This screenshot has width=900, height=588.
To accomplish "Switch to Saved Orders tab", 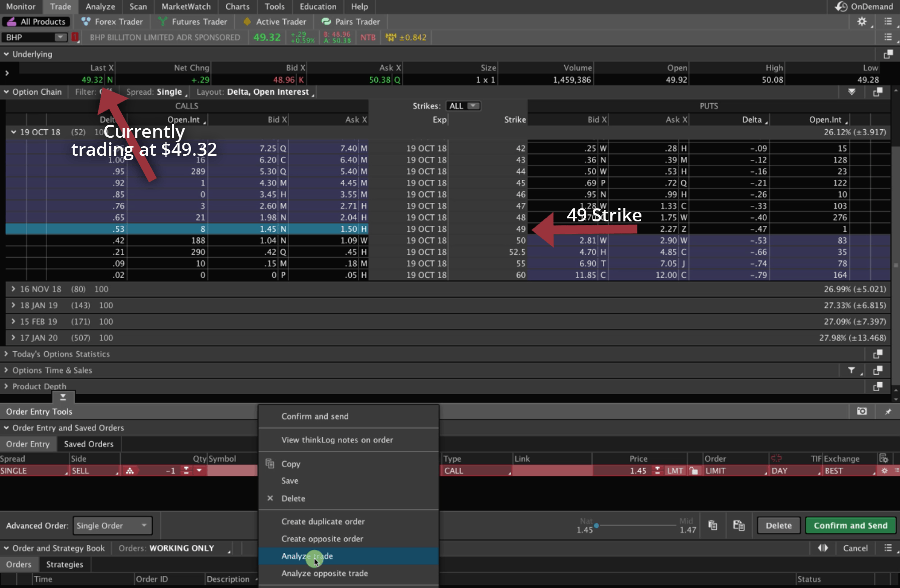I will 89,444.
